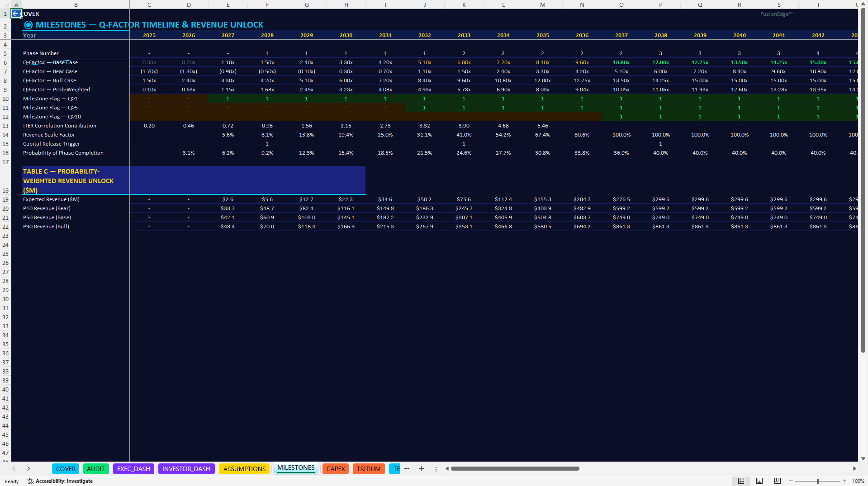
Task: Select bear case value (1.70x) in 2025
Action: [x=149, y=71]
